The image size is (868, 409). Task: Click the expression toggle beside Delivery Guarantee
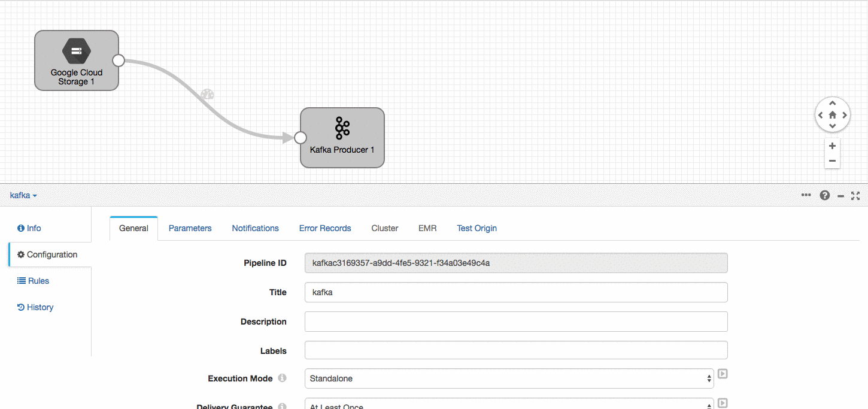(723, 403)
